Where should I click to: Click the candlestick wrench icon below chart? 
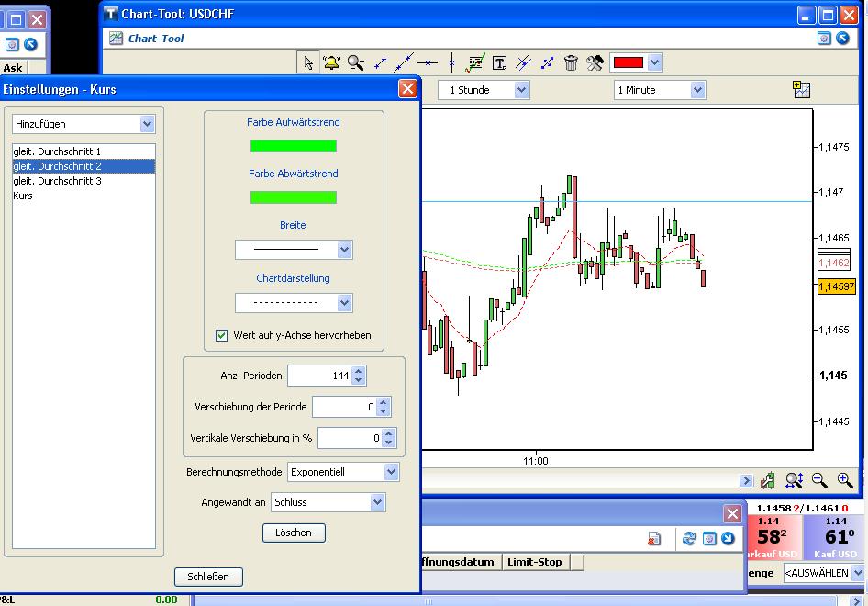pyautogui.click(x=768, y=480)
